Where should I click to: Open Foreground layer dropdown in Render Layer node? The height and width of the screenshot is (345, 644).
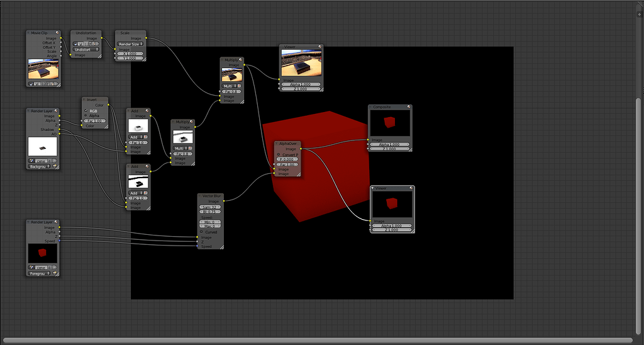[40, 273]
